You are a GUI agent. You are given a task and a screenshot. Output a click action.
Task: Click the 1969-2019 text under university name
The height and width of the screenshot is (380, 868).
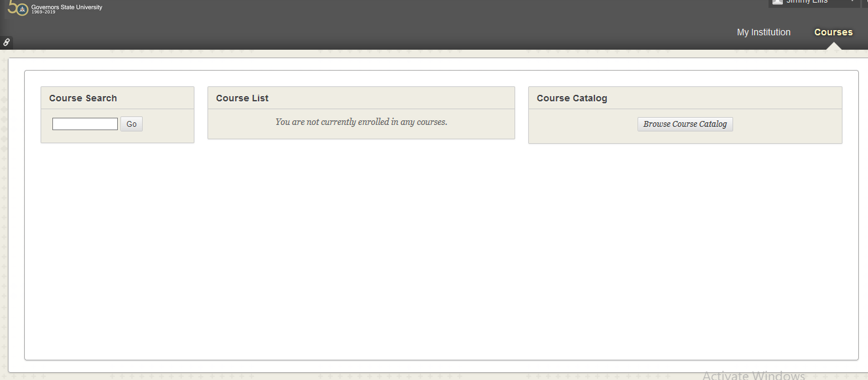(43, 12)
